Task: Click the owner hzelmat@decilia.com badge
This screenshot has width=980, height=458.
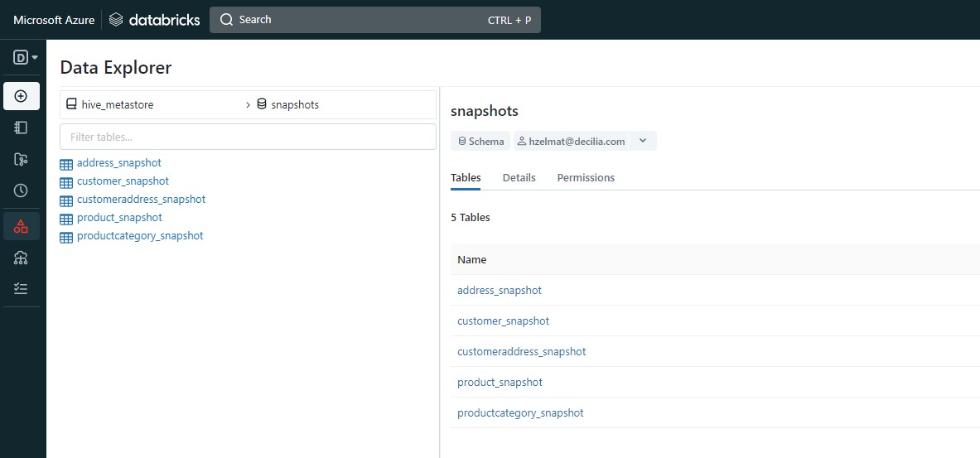Action: click(572, 142)
